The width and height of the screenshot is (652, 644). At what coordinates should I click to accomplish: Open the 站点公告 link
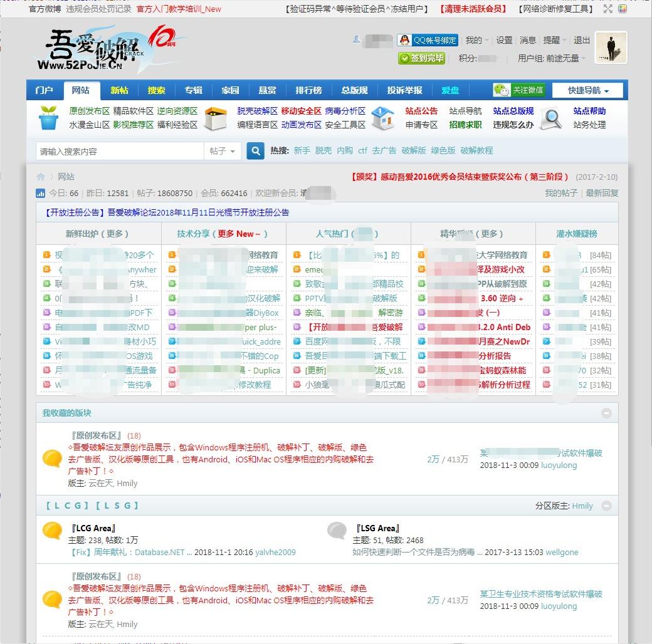(x=421, y=111)
